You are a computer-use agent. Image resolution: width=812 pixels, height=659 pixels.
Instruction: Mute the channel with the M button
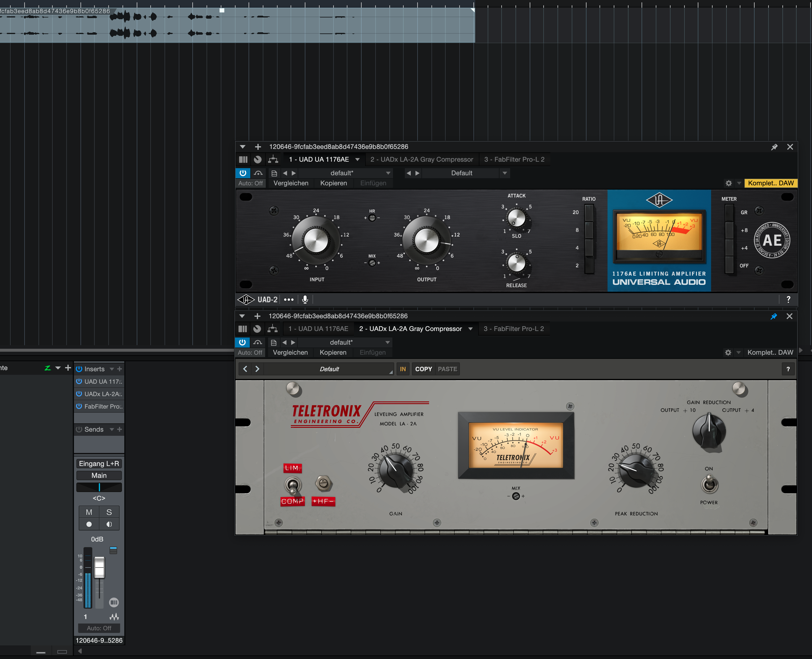pos(89,512)
